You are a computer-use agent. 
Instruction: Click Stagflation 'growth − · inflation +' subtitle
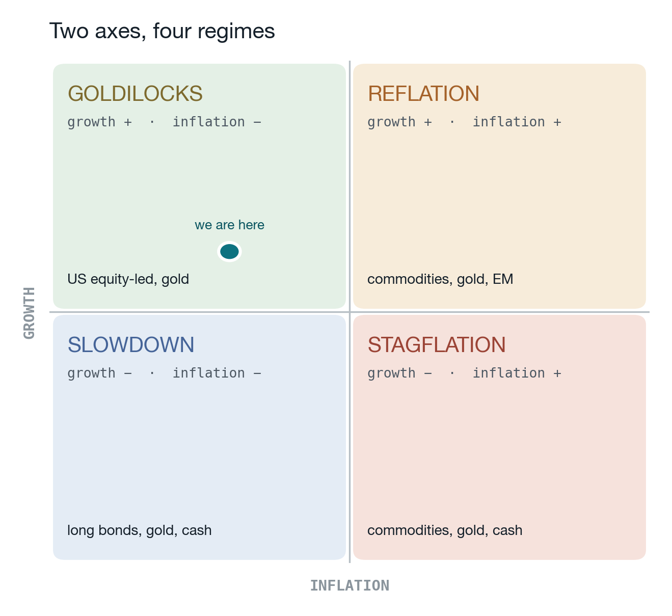tap(464, 373)
